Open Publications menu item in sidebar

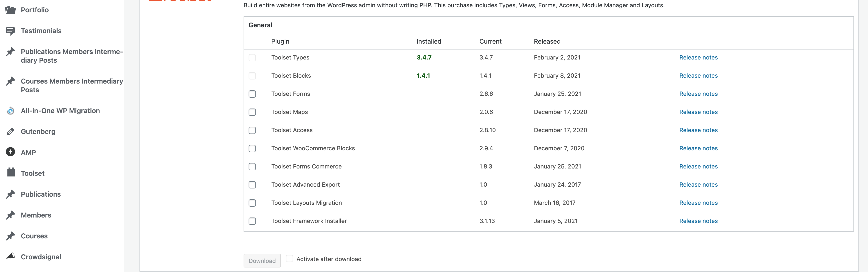41,194
